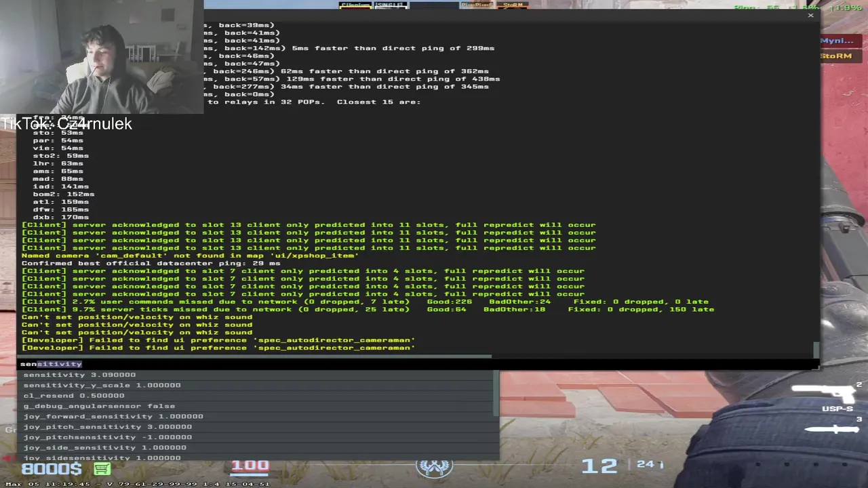Click the '9.7% server ticks missed' line
Viewport: 868px width, 488px height.
click(x=368, y=309)
